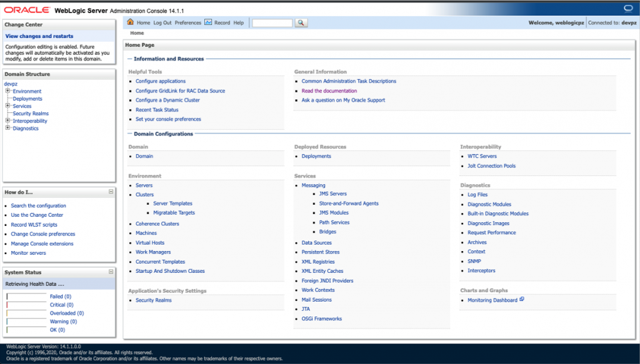Open the Monitoring Dashboard link

coord(492,300)
